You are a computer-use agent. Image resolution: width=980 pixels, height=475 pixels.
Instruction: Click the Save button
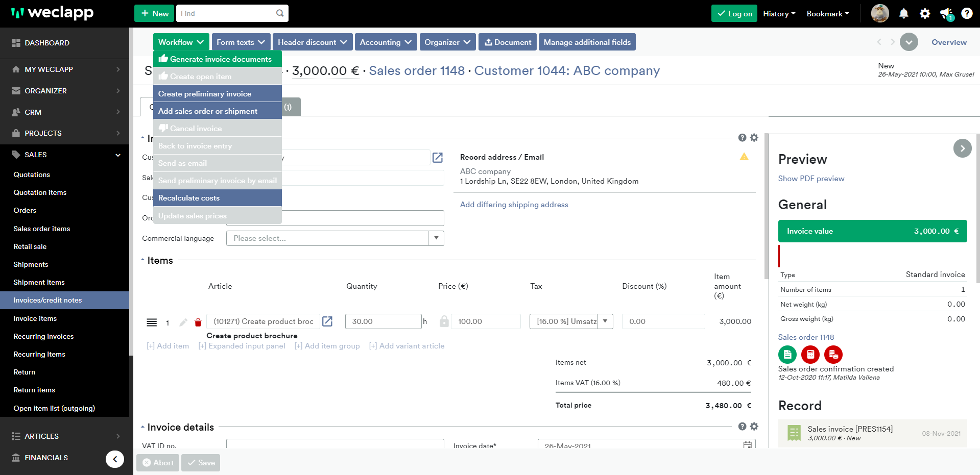(x=201, y=463)
